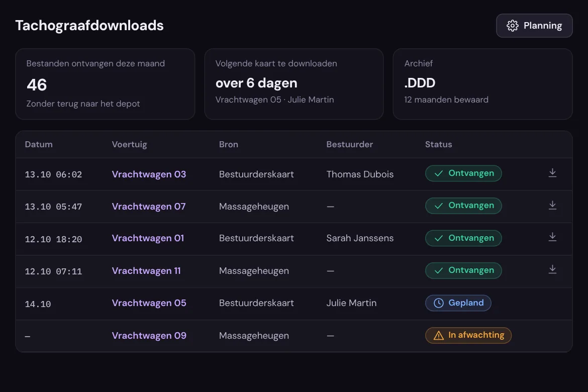Select the Status column header
Viewport: 588px width, 392px height.
pos(438,144)
